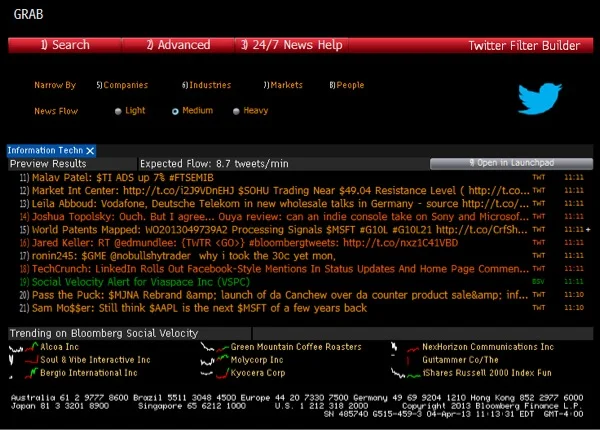This screenshot has width=600, height=430.
Task: Narrow by Companies
Action: (x=122, y=85)
